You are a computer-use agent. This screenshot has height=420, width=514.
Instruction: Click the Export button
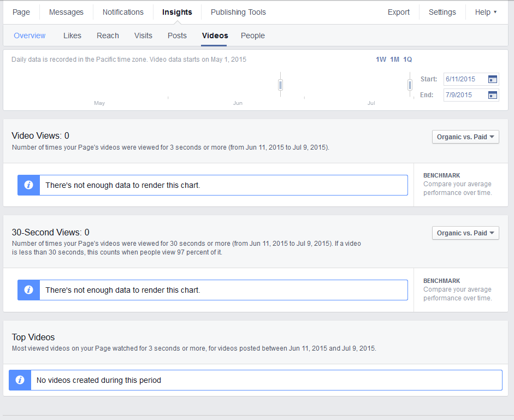pyautogui.click(x=398, y=12)
